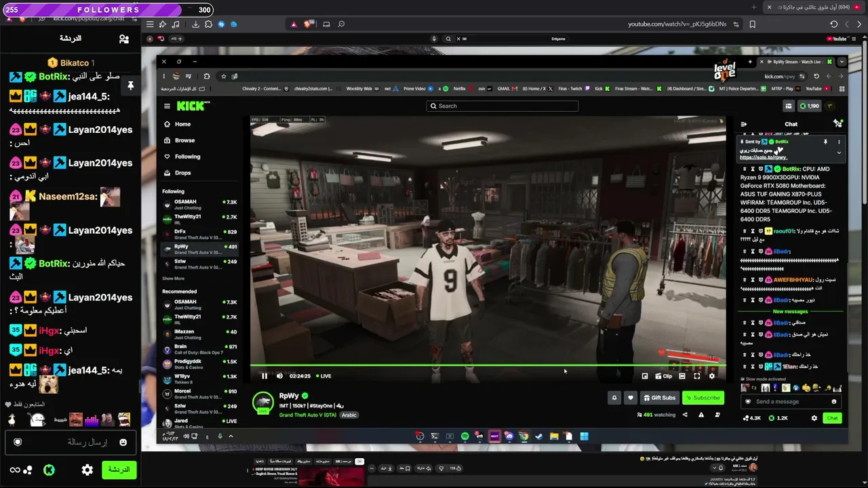Open emoji picker in left chat input
The width and height of the screenshot is (868, 488).
click(x=123, y=443)
